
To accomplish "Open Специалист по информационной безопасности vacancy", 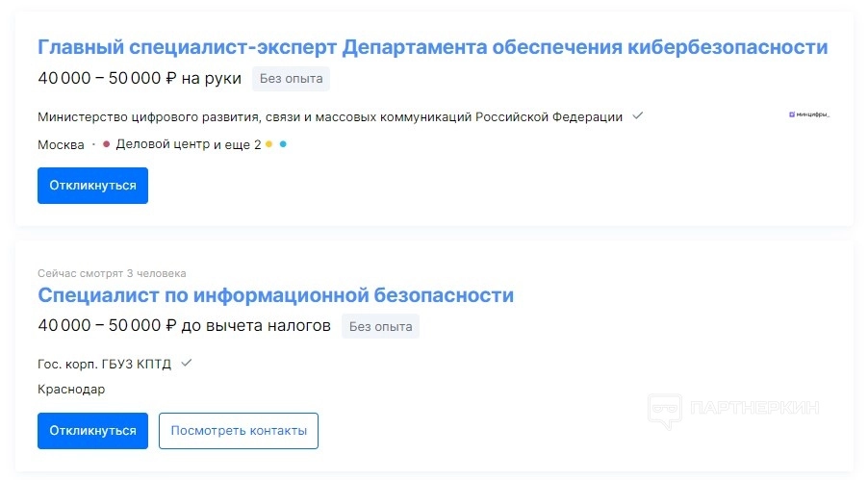I will pyautogui.click(x=275, y=294).
